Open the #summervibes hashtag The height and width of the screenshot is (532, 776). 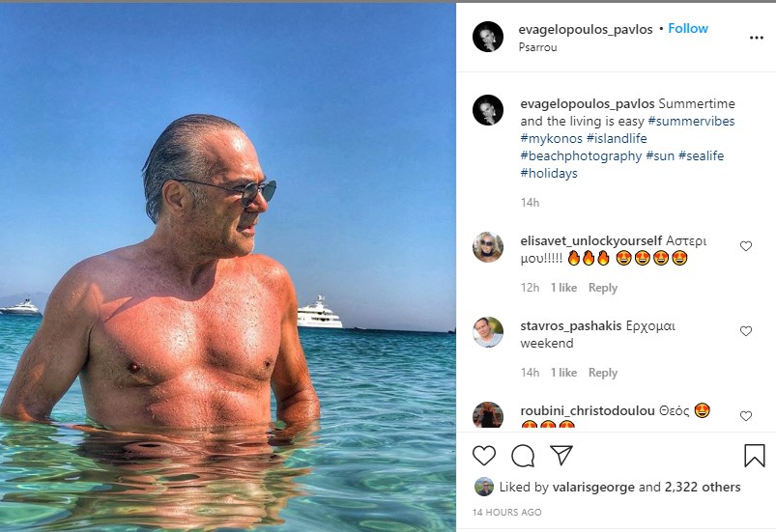coord(691,121)
